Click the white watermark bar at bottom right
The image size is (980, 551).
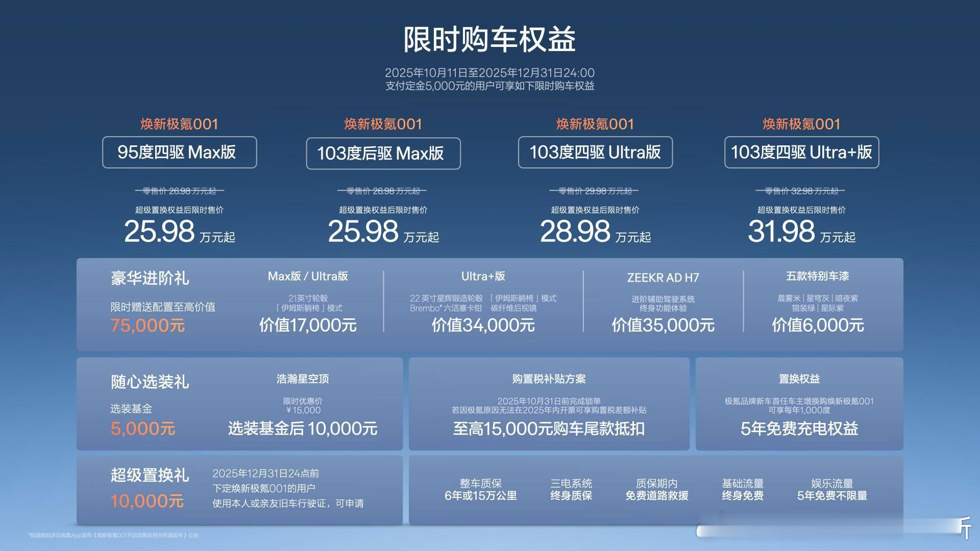pos(827,532)
